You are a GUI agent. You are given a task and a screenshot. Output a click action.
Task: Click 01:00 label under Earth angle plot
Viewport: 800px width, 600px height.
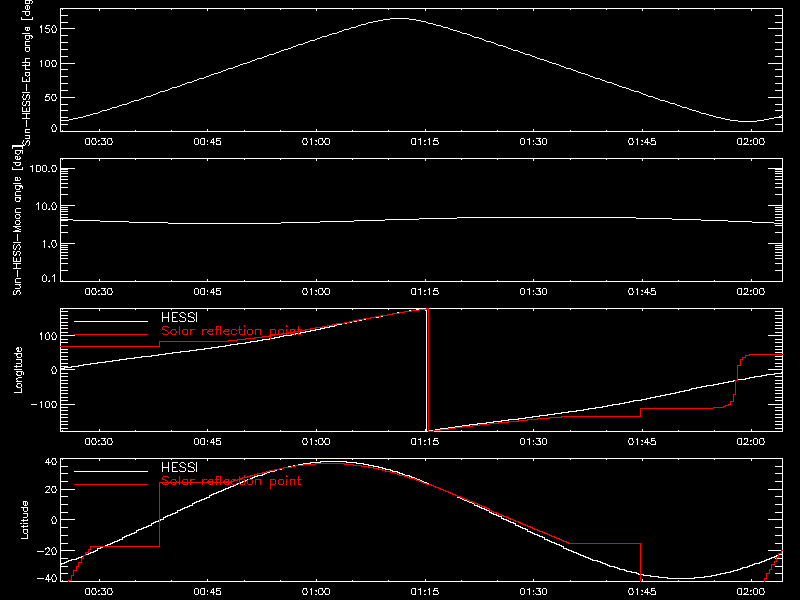(316, 142)
